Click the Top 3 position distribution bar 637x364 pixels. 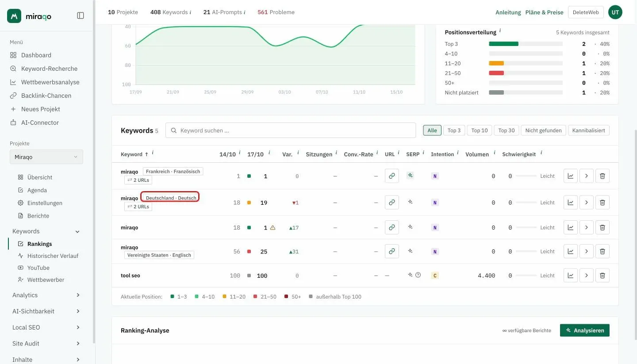click(526, 44)
